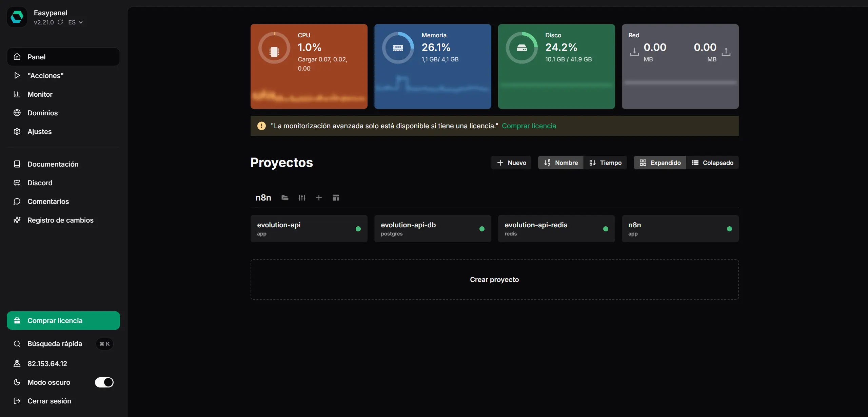The height and width of the screenshot is (417, 868).
Task: Click the warning icon in license banner
Action: [261, 126]
